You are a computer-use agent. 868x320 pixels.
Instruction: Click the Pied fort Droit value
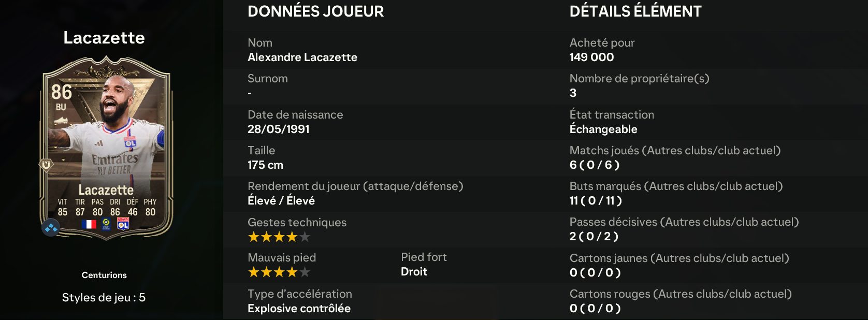(414, 272)
